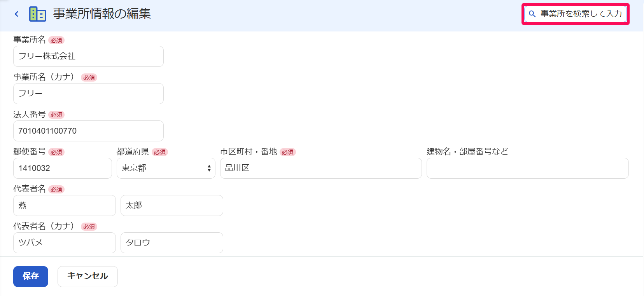Focus the 事業所名（カナ） field showing フリー
The image size is (644, 296).
(x=88, y=94)
